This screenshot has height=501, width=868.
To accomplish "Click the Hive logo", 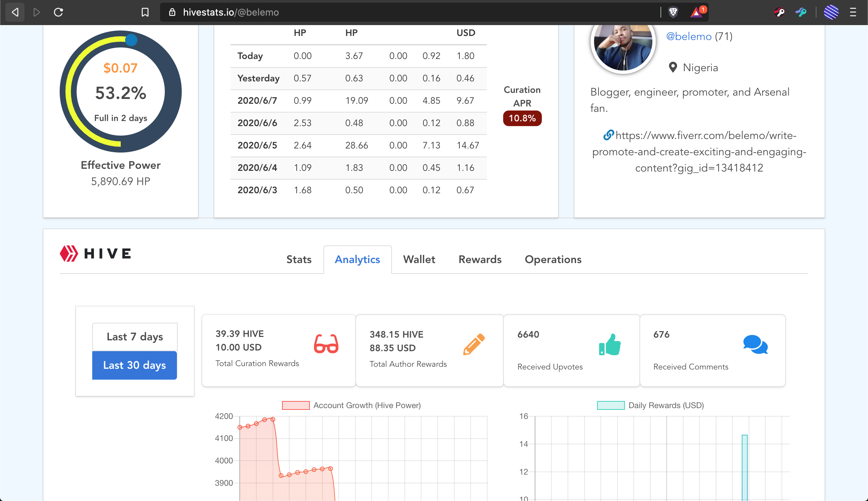I will point(95,254).
